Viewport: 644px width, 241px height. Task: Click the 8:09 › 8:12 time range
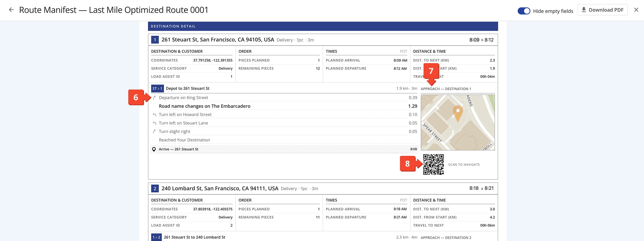[x=481, y=40]
